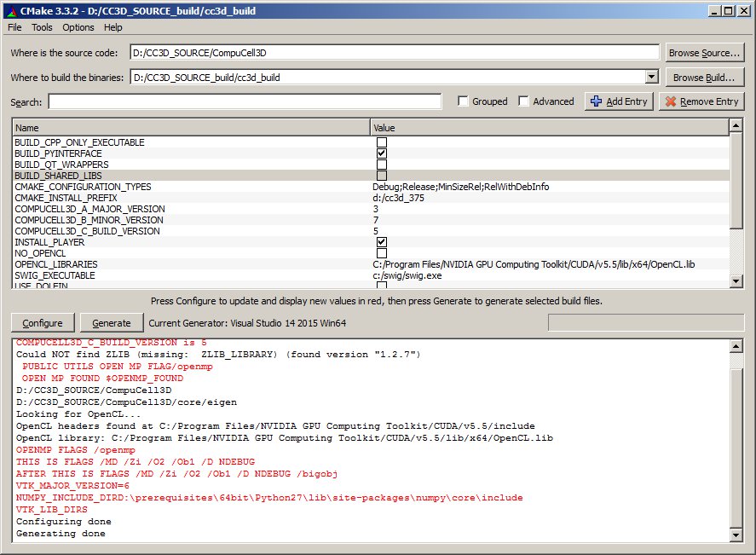The width and height of the screenshot is (756, 555).
Task: Tick the Advanced checkbox
Action: [x=523, y=101]
